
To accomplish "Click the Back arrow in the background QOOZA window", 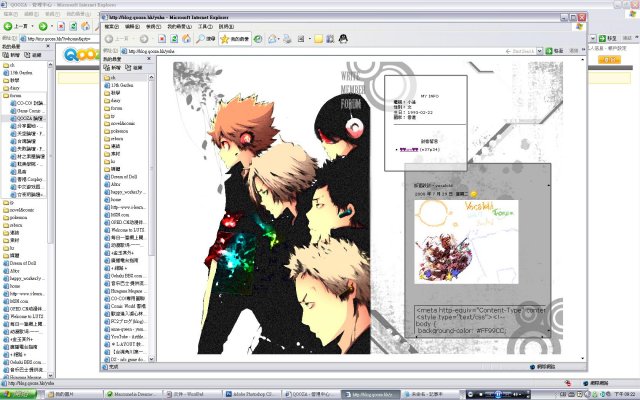I will 8,26.
